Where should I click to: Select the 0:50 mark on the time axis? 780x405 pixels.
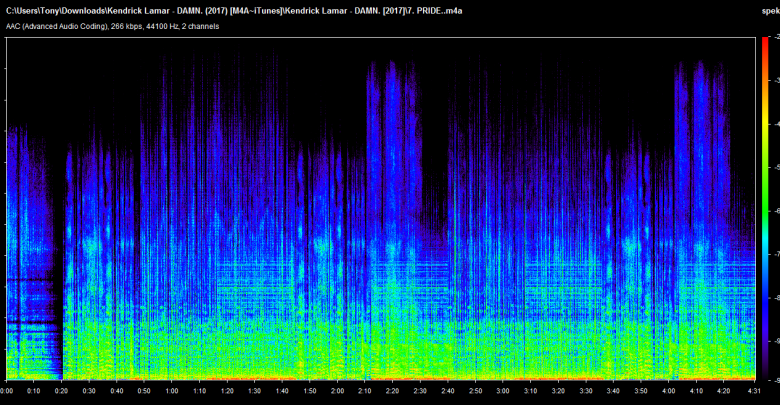click(145, 391)
